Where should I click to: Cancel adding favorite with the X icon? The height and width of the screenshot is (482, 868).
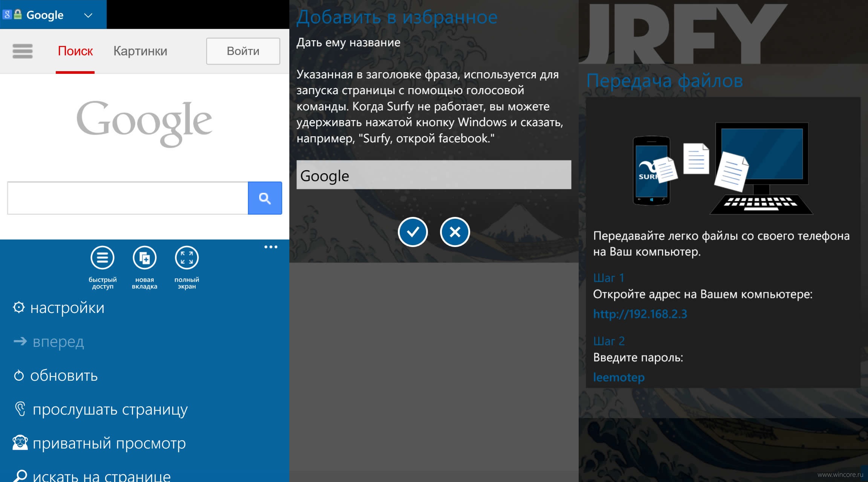point(455,232)
